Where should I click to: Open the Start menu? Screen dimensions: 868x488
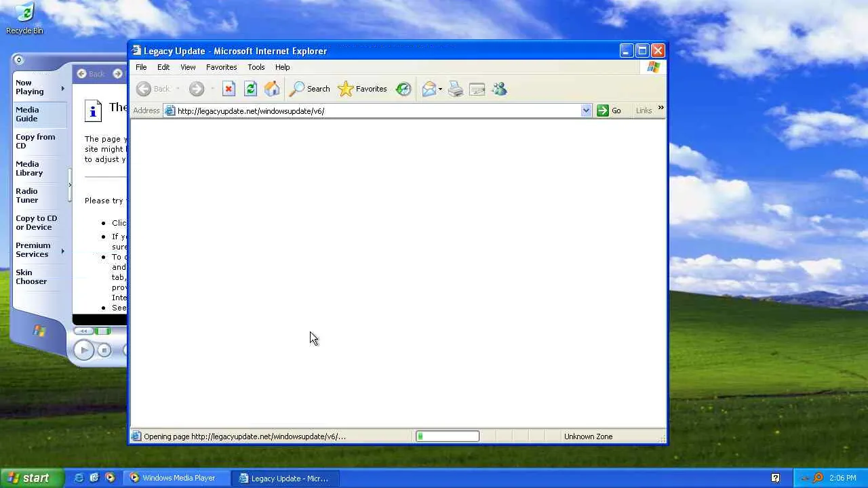tap(32, 478)
